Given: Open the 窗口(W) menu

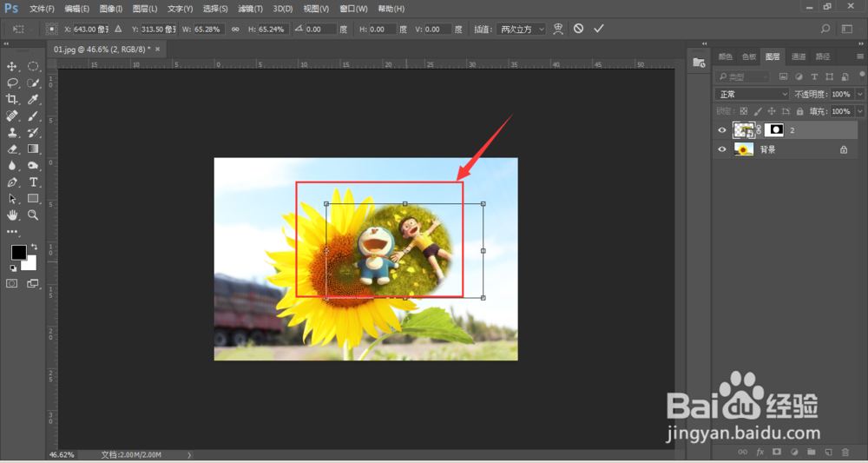Looking at the screenshot, I should [354, 9].
